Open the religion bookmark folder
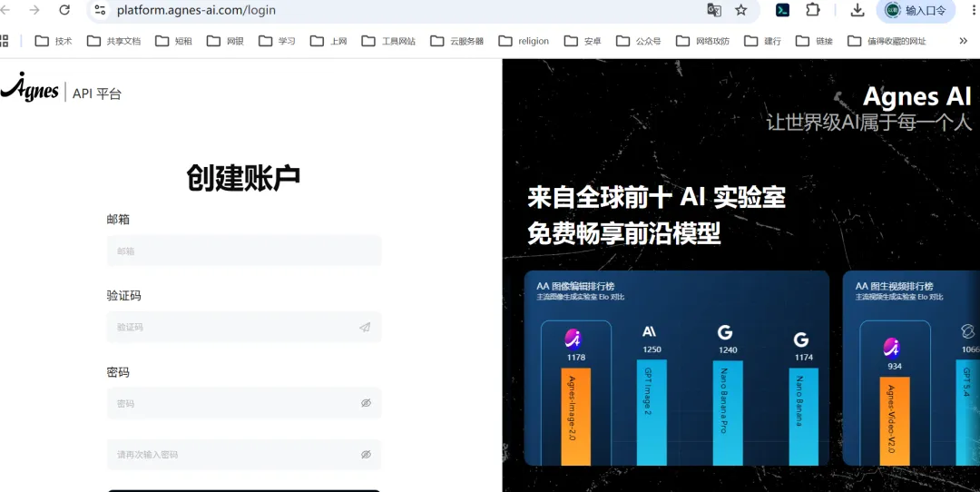The image size is (980, 492). tap(524, 41)
